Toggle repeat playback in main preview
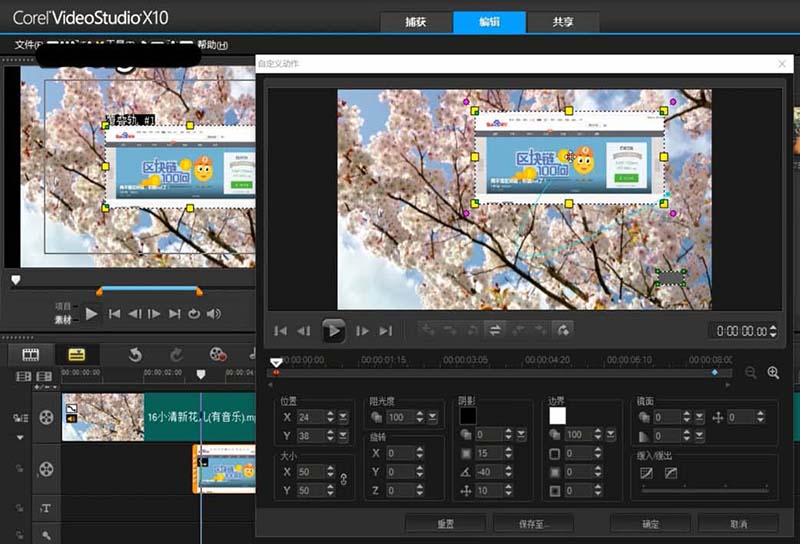This screenshot has height=544, width=800. (194, 314)
